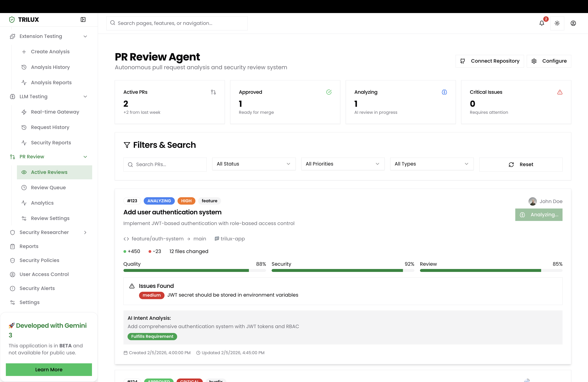The image size is (588, 382).
Task: Collapse the Extension Testing section
Action: click(85, 36)
